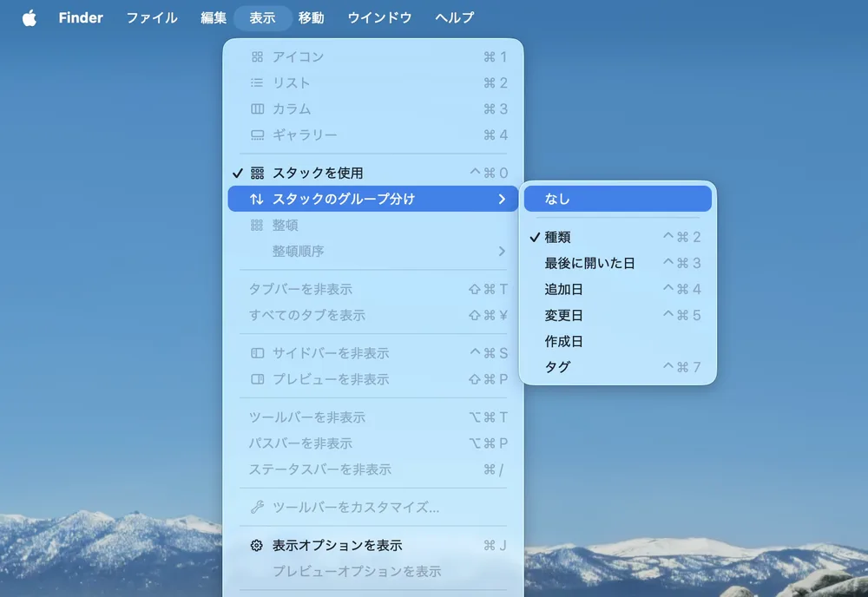Select ステータスバーを非表示 menu item
Screen dimensions: 868x597
click(x=373, y=469)
